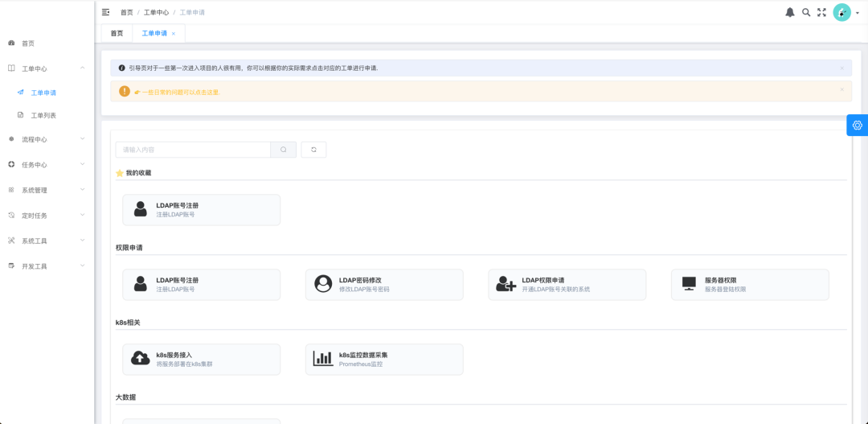868x424 pixels.
Task: Click the clock icon beside 定时任务
Action: click(11, 215)
